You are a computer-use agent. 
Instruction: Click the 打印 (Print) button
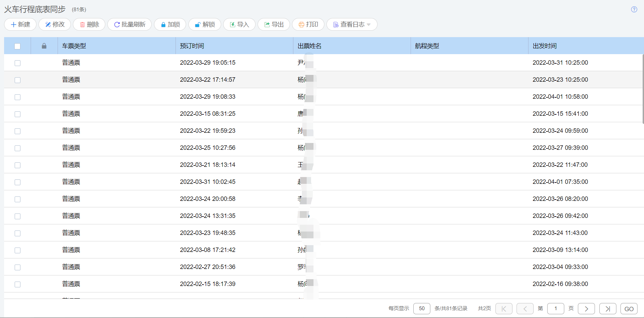(x=308, y=25)
